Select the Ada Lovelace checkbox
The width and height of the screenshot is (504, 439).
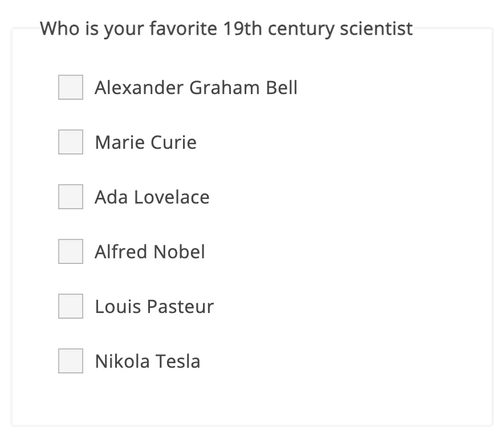[x=71, y=197]
